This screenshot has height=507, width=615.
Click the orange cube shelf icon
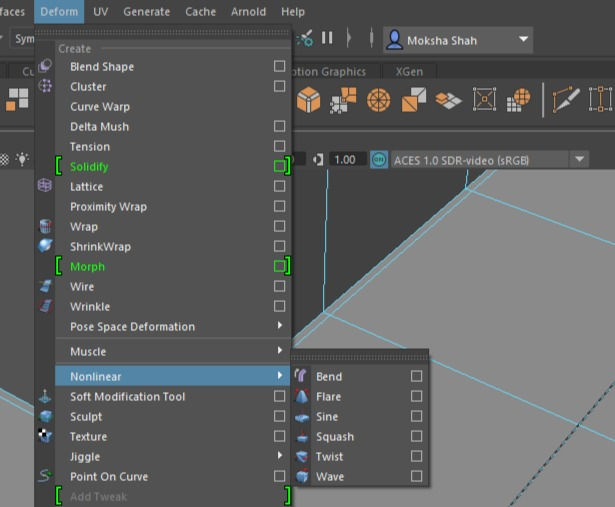click(308, 99)
